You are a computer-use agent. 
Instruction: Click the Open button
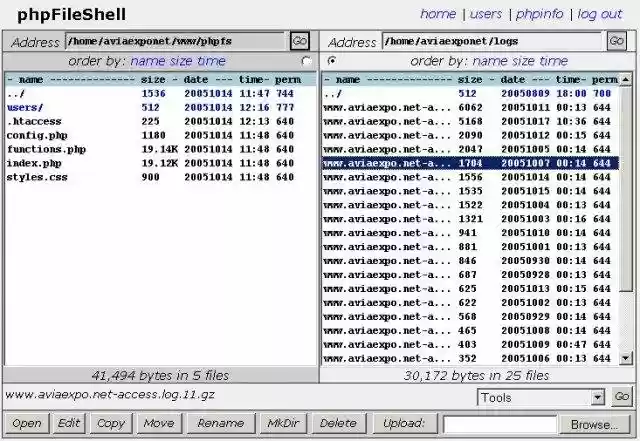[x=27, y=423]
